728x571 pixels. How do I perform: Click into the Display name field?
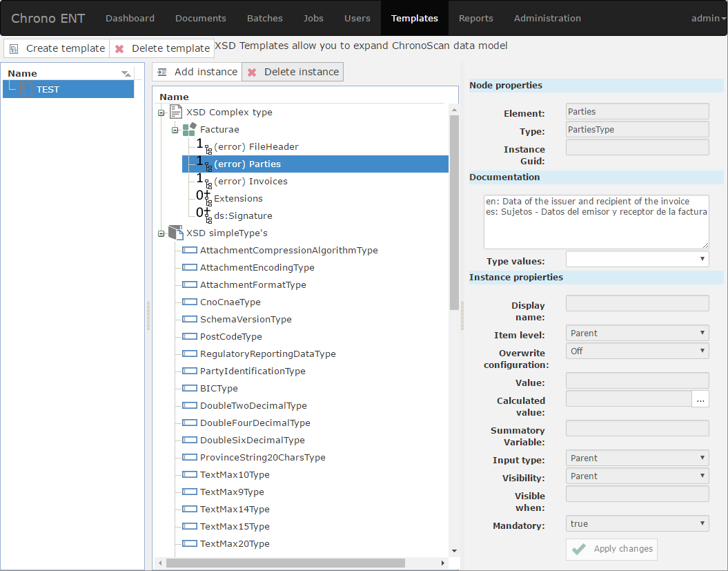(637, 304)
